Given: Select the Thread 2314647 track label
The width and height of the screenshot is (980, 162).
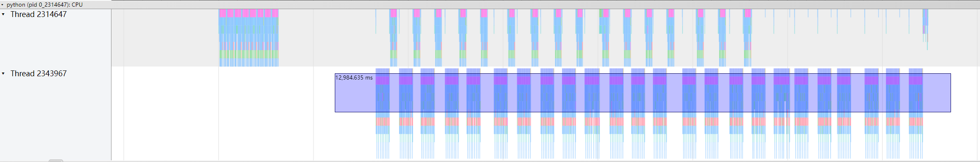Looking at the screenshot, I should (x=39, y=15).
